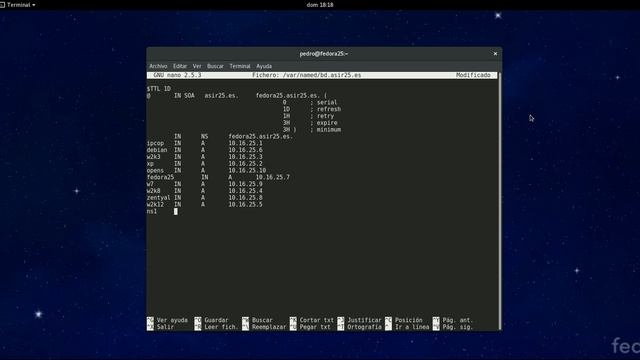Click the Posición shortcut label
The image size is (640, 360).
409,320
